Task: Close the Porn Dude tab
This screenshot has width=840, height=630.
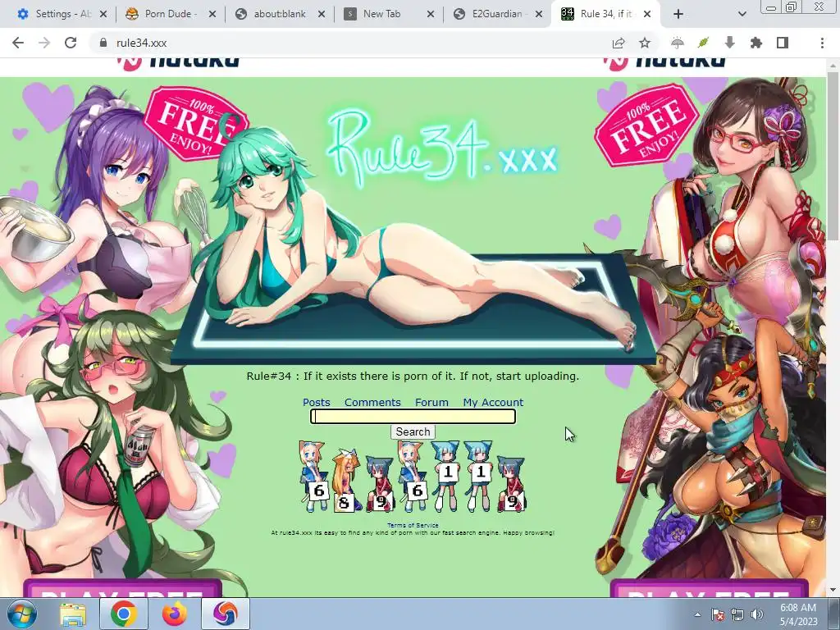Action: [212, 14]
